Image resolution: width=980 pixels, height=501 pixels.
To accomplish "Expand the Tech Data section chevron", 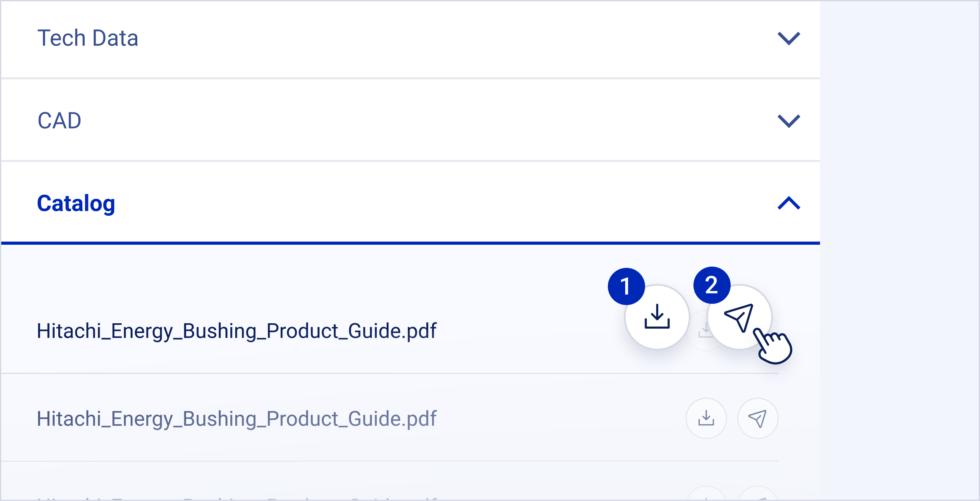I will (789, 38).
